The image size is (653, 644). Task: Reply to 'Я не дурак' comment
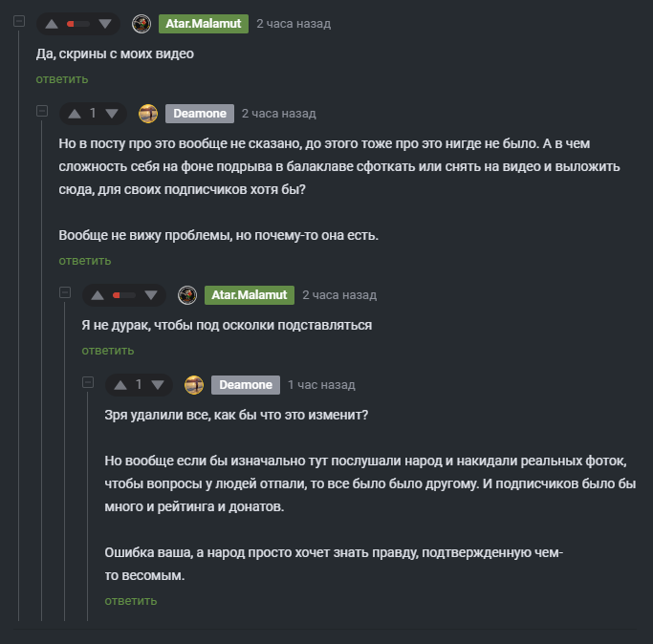click(x=108, y=351)
